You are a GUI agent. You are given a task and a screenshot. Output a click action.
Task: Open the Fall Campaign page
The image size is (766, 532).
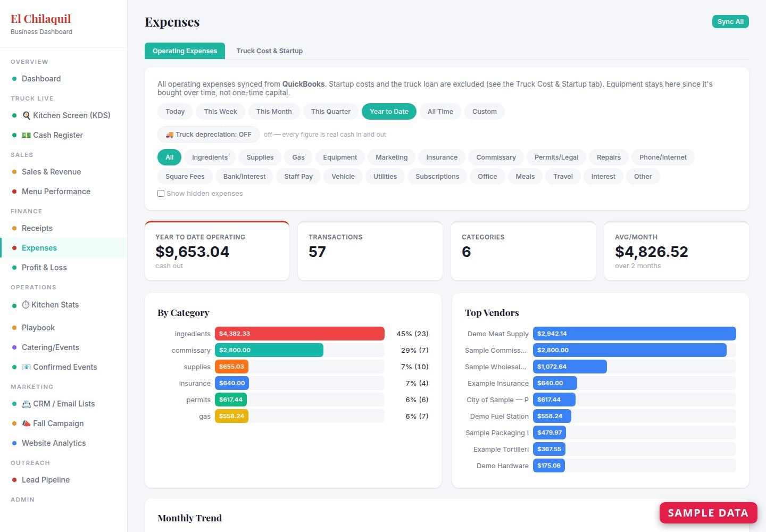[63, 423]
